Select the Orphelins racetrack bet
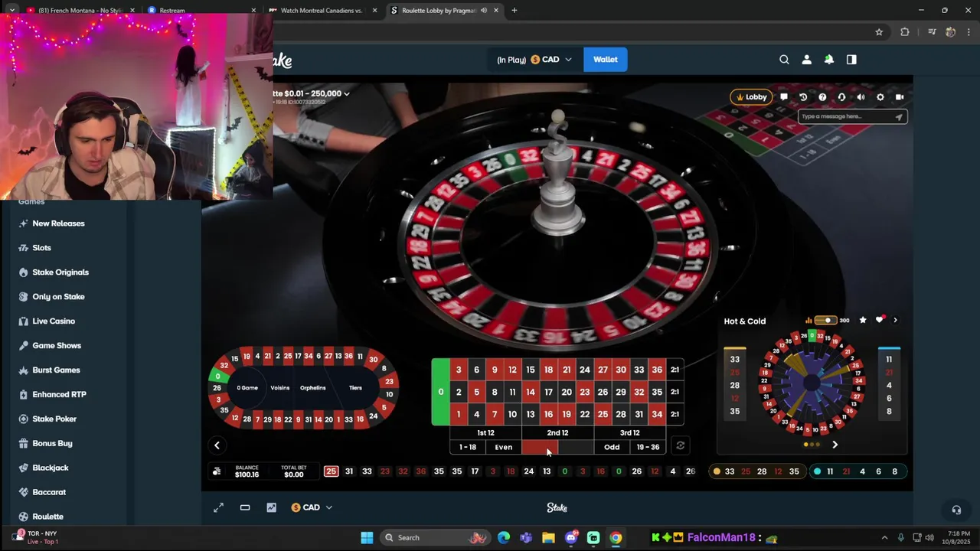980x551 pixels. pyautogui.click(x=313, y=388)
